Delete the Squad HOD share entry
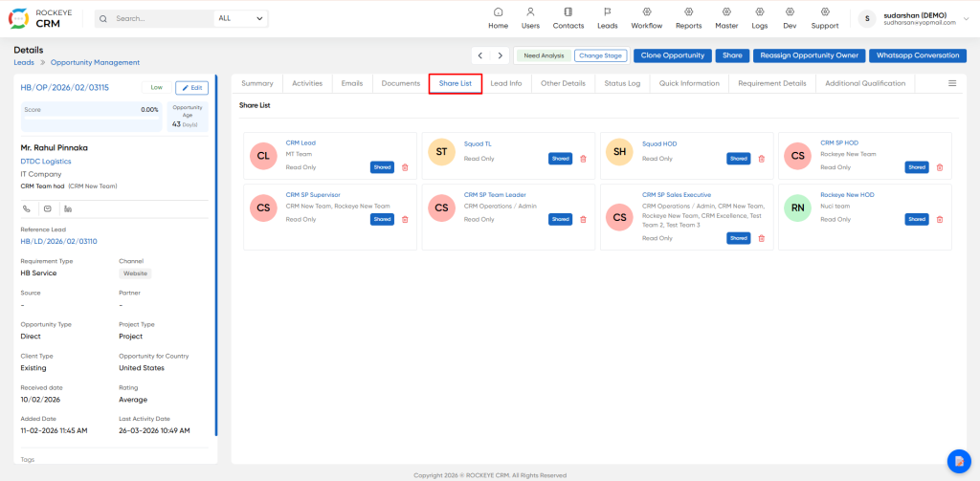Screen dimensions: 980x481 click(761, 159)
